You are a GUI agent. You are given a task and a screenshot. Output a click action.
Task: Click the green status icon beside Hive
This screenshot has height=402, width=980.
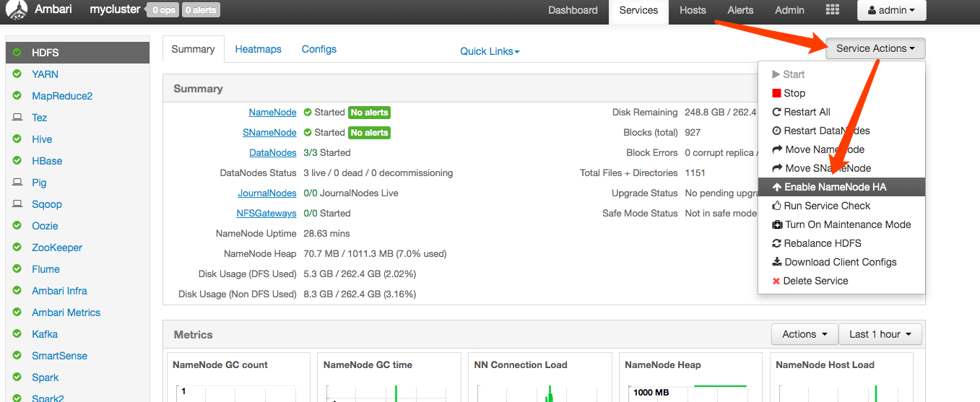point(17,139)
